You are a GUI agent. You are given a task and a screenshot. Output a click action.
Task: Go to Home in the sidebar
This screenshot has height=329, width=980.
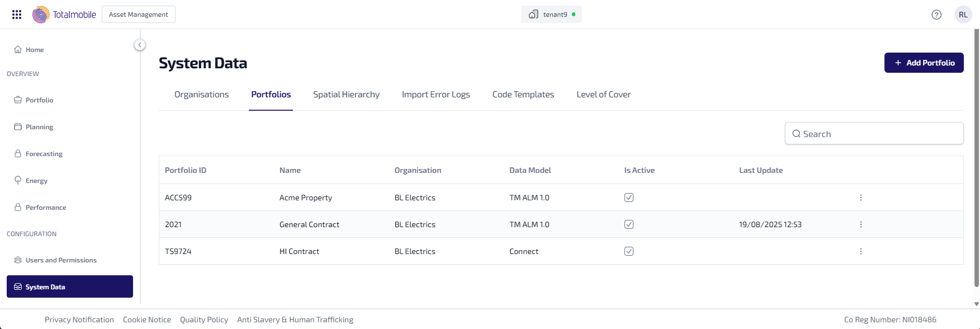(35, 50)
